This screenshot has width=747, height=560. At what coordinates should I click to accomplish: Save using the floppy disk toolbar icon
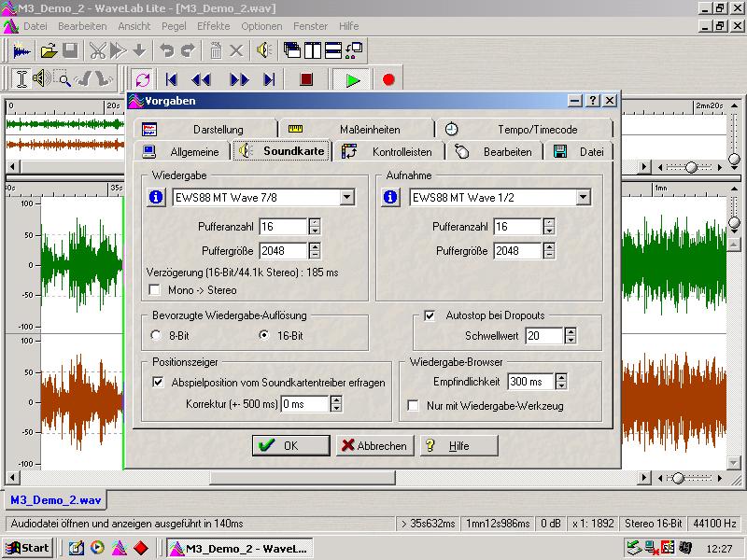(70, 50)
